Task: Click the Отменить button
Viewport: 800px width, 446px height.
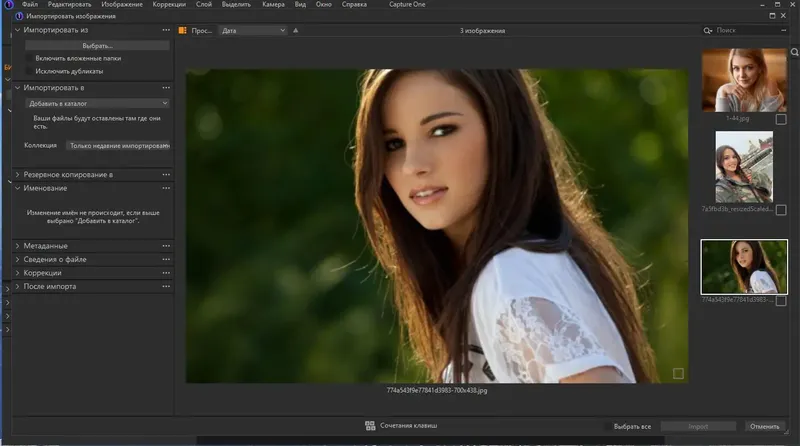Action: click(x=764, y=426)
